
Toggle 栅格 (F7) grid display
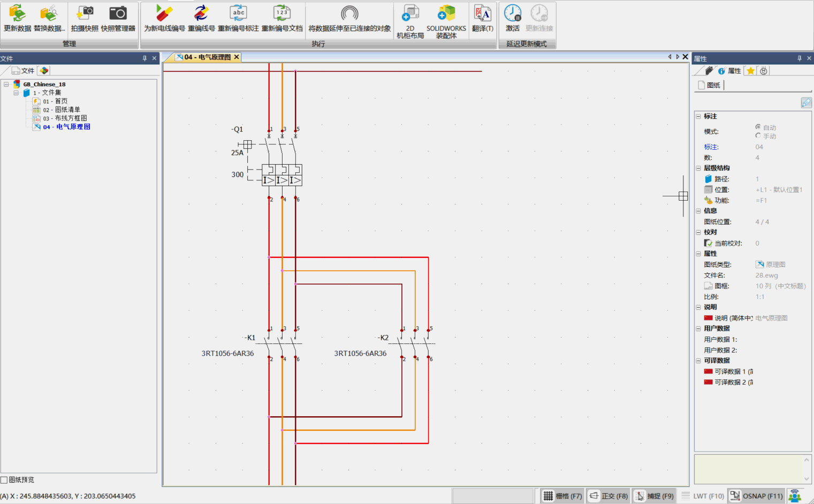click(562, 496)
